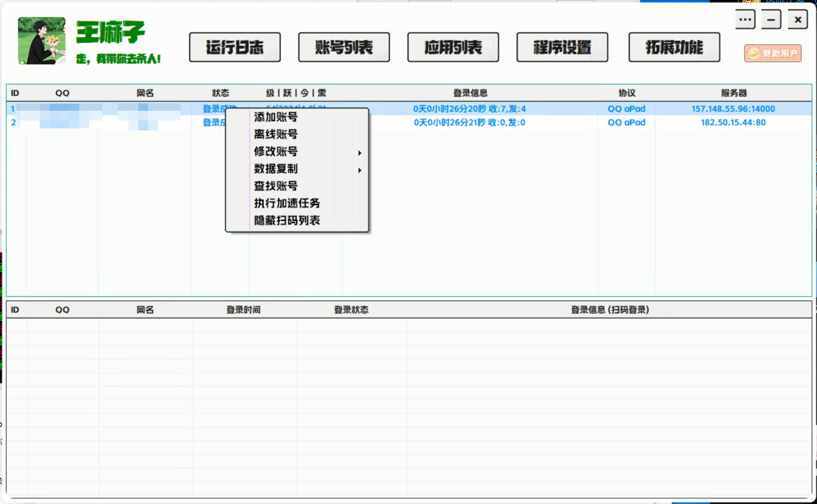The height and width of the screenshot is (504, 817).
Task: Click the 赞助用户 sponsor badge
Action: [x=772, y=53]
